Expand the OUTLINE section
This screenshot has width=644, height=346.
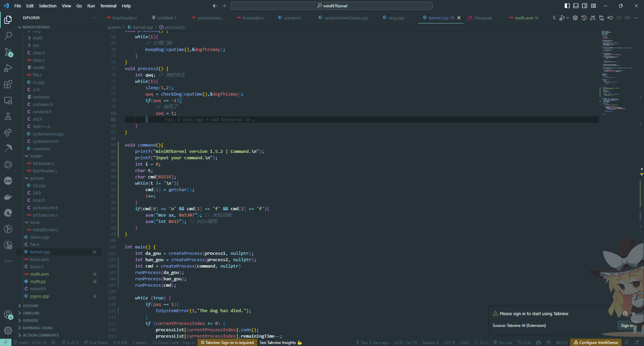[31, 306]
